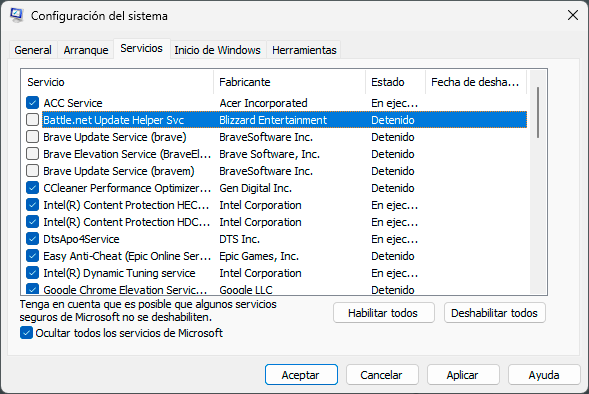
Task: Select Brave Update Service (bravem) name
Action: [119, 171]
